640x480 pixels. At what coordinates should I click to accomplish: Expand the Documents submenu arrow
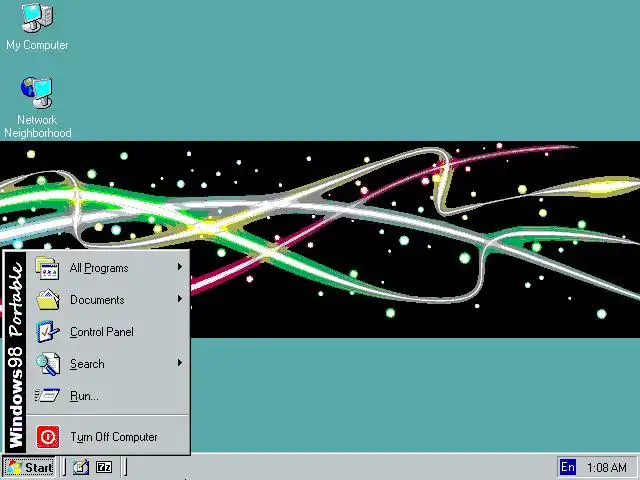pyautogui.click(x=180, y=299)
